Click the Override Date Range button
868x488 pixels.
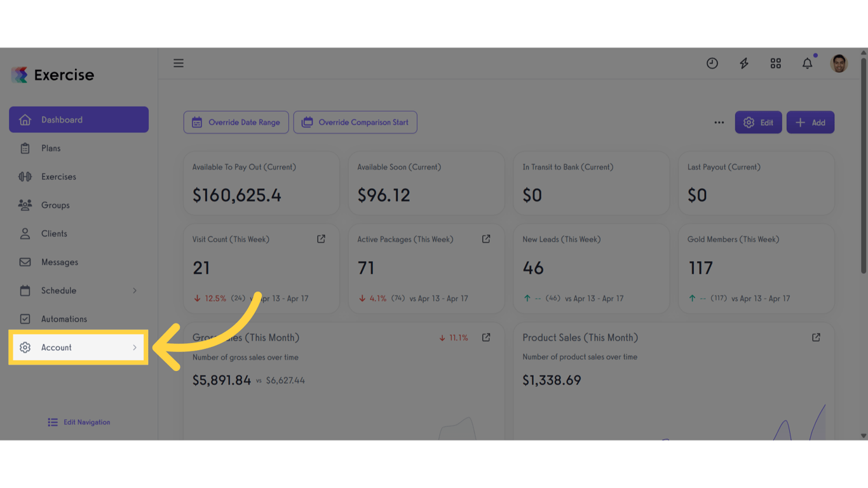pos(236,123)
